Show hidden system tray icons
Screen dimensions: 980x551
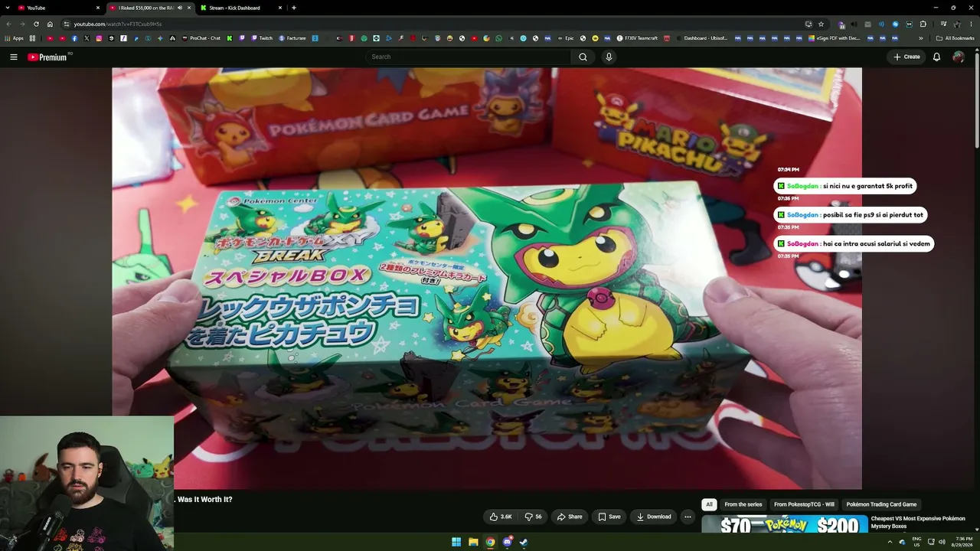(891, 542)
